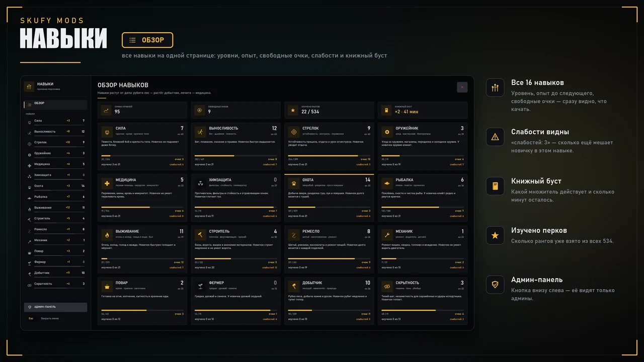Click the radiation icon on the Химзащита card
Screen dimensions: 644x362
[200, 184]
